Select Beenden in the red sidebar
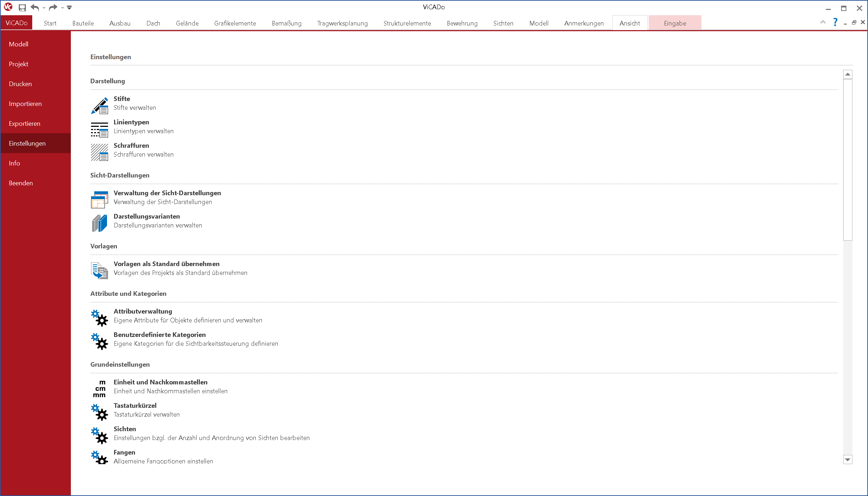The width and height of the screenshot is (868, 496). coord(35,183)
